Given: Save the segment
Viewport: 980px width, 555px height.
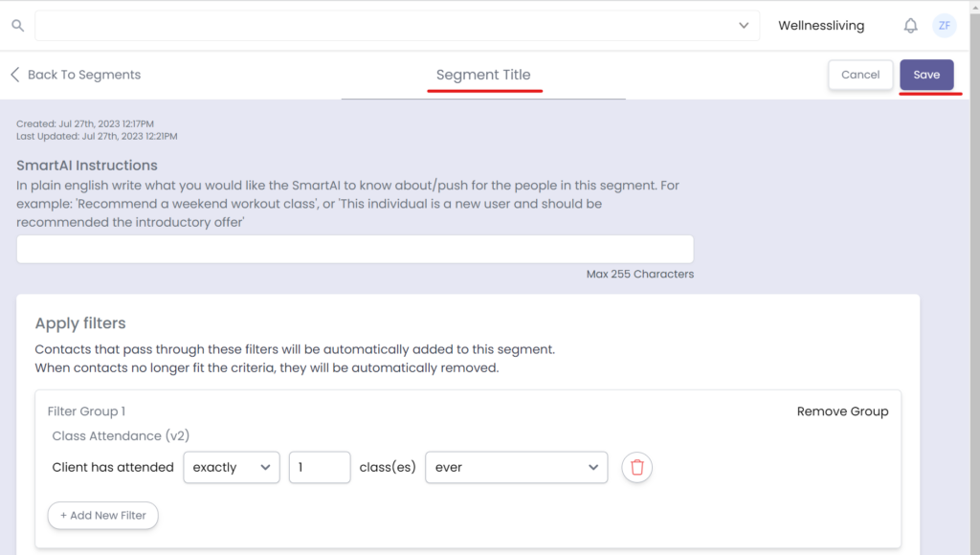Looking at the screenshot, I should tap(925, 75).
